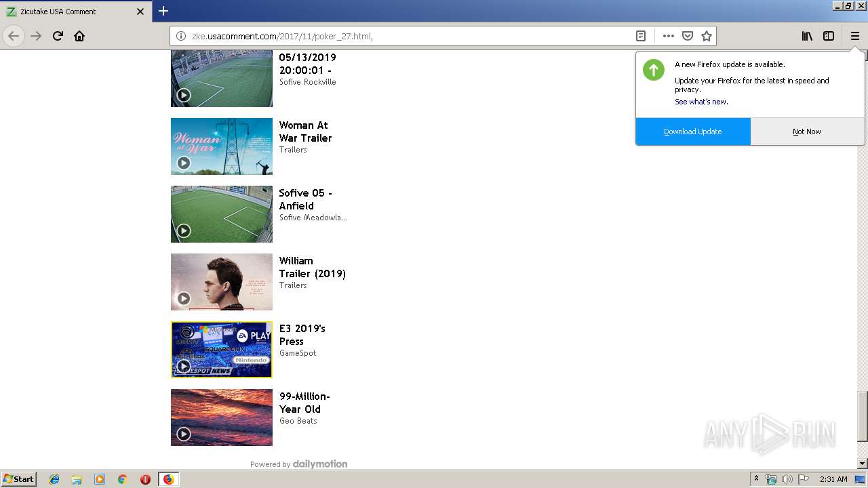Click the system clock 2:31 AM
Image resolution: width=868 pixels, height=488 pixels.
click(x=833, y=479)
